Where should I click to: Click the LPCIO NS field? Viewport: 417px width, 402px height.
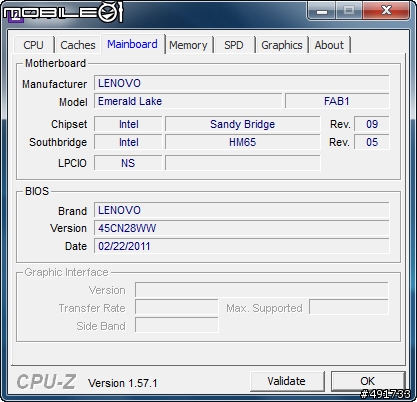click(128, 163)
